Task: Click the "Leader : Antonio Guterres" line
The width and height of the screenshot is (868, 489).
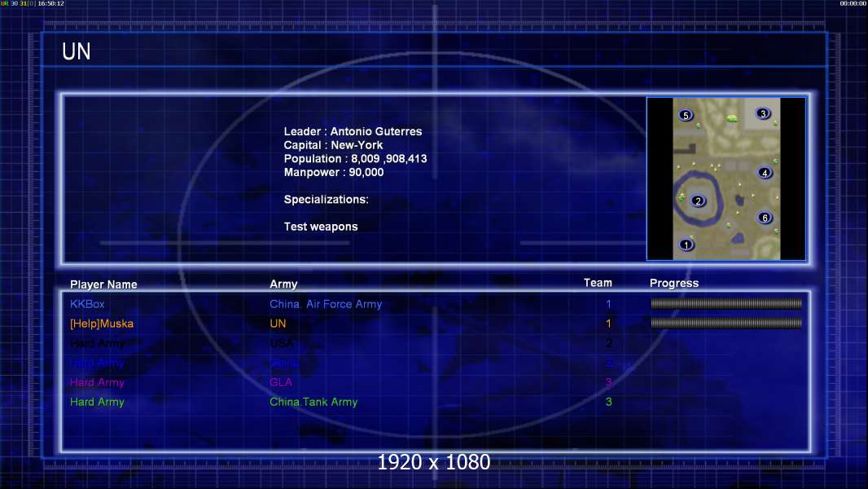Action: point(353,131)
